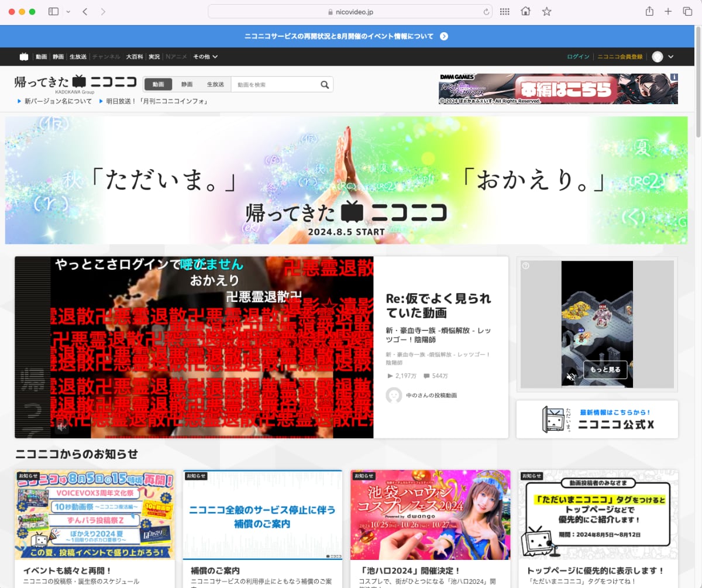Add a new tab with plus icon
Screen dimensions: 702x588
tap(668, 12)
